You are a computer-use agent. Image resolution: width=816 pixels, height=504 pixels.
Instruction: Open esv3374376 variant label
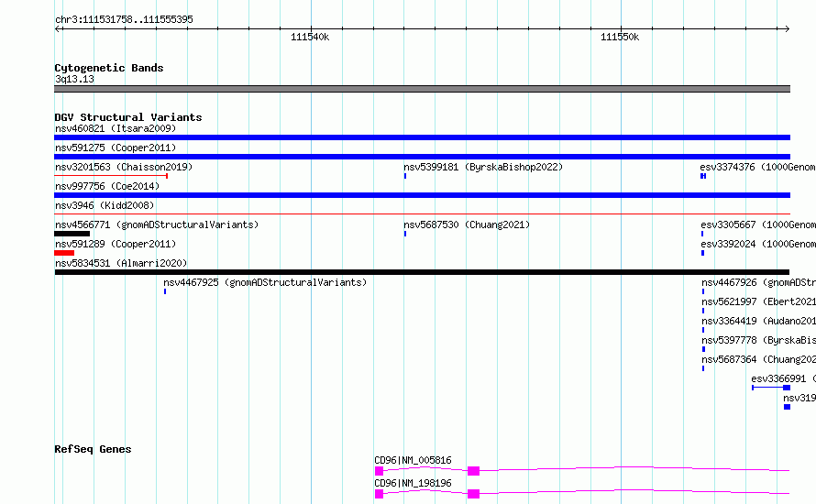click(x=757, y=167)
